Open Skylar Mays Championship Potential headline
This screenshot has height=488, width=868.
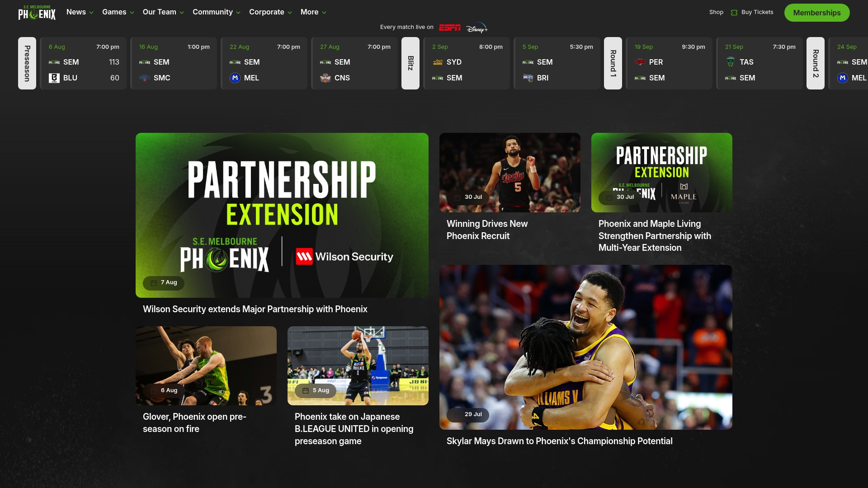coord(559,441)
